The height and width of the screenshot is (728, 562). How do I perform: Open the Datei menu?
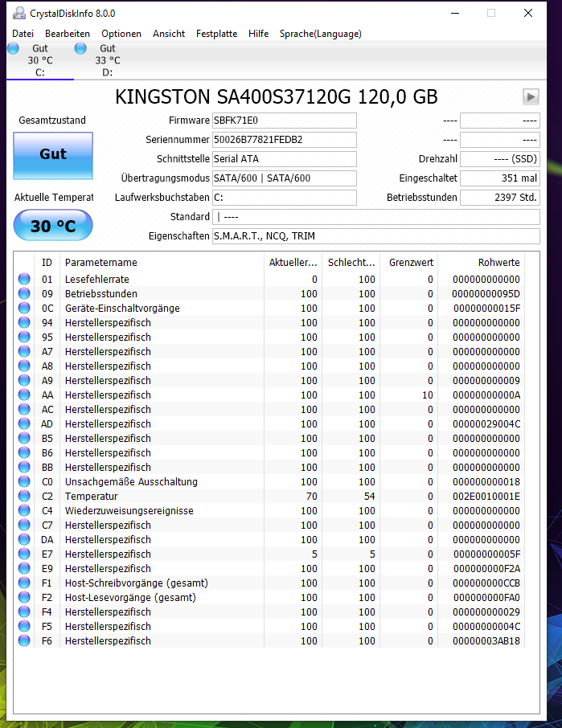pos(23,34)
